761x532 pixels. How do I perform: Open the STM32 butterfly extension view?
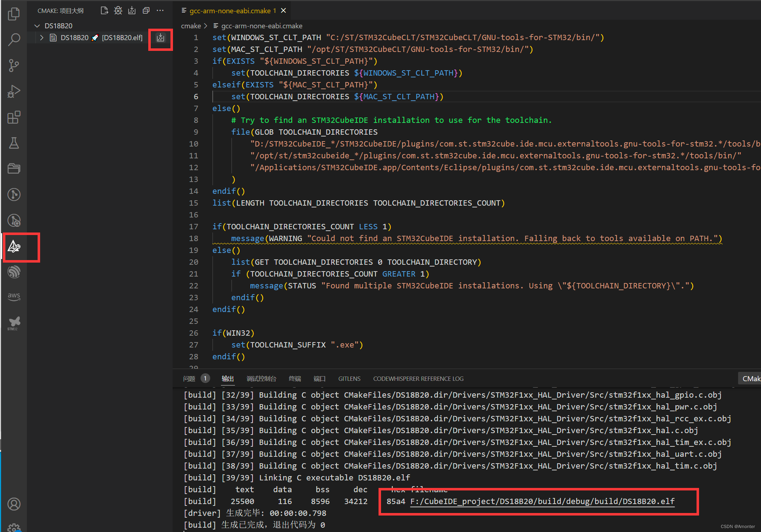14,323
